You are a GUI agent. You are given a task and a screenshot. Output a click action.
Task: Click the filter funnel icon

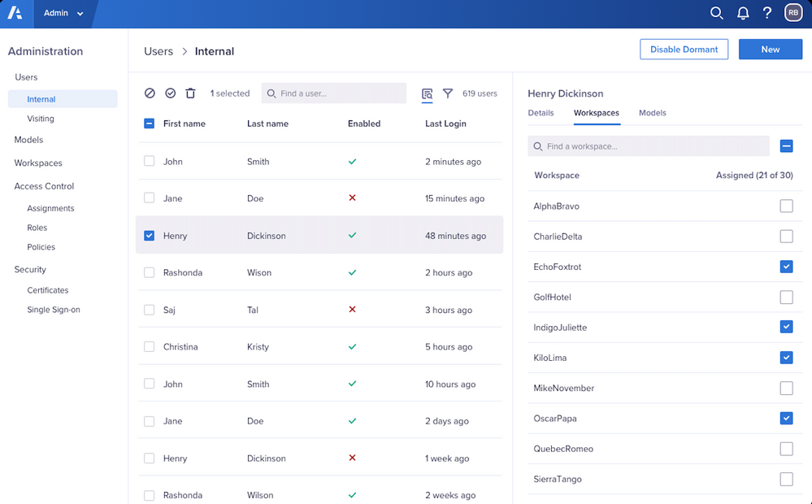coord(448,93)
